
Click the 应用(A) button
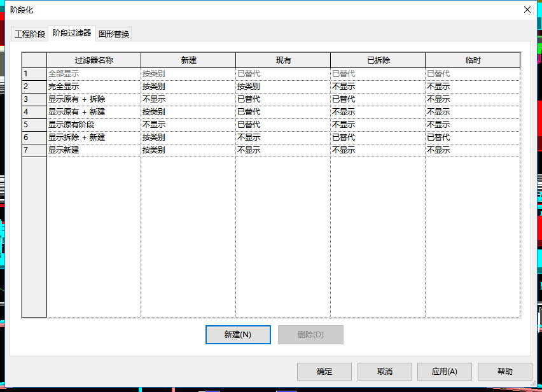[445, 371]
